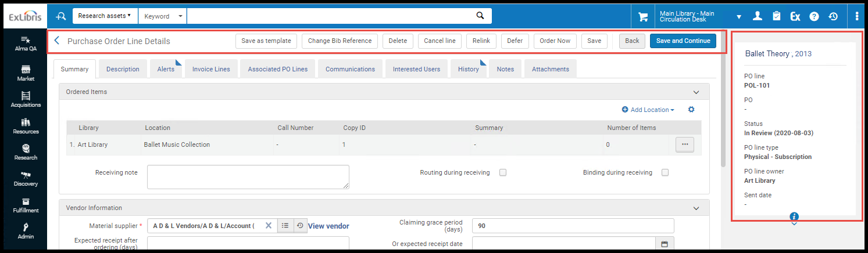Enable Binding during receiving checkbox
The height and width of the screenshot is (253, 868).
pos(665,172)
